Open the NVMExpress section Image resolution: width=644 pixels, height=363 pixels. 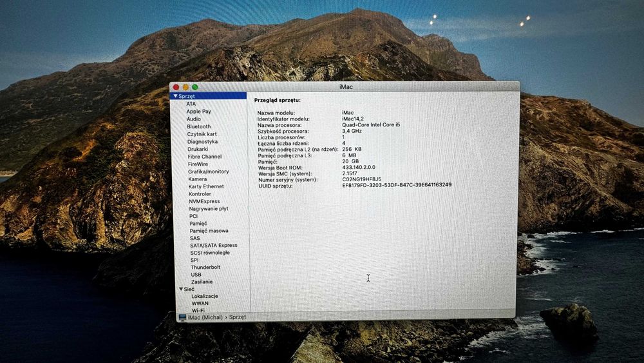tap(204, 201)
